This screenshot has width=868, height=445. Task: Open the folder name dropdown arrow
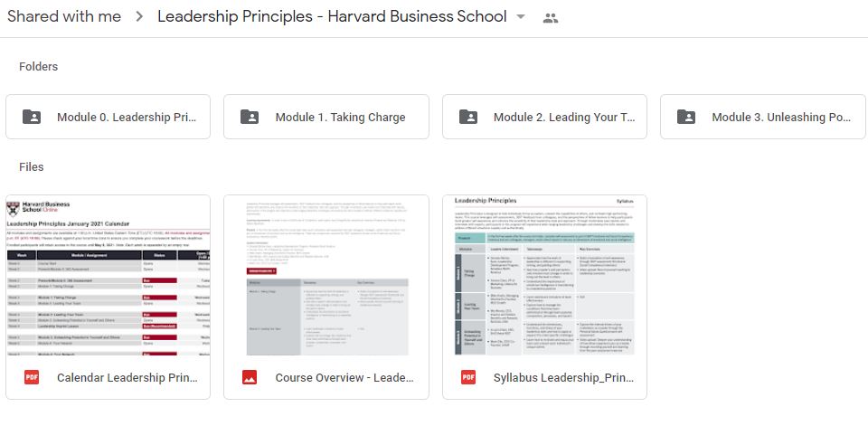click(x=520, y=17)
